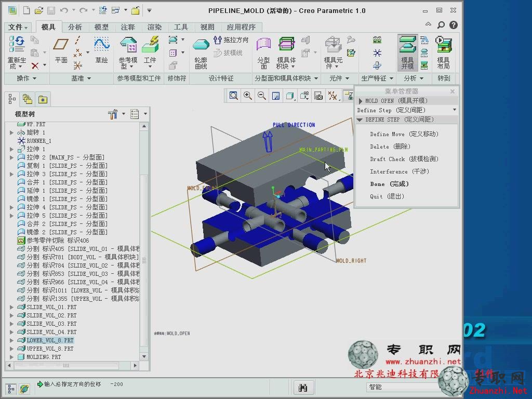This screenshot has height=399, width=532.
Task: Open the Favorites navigator tab
Action: coord(43,99)
